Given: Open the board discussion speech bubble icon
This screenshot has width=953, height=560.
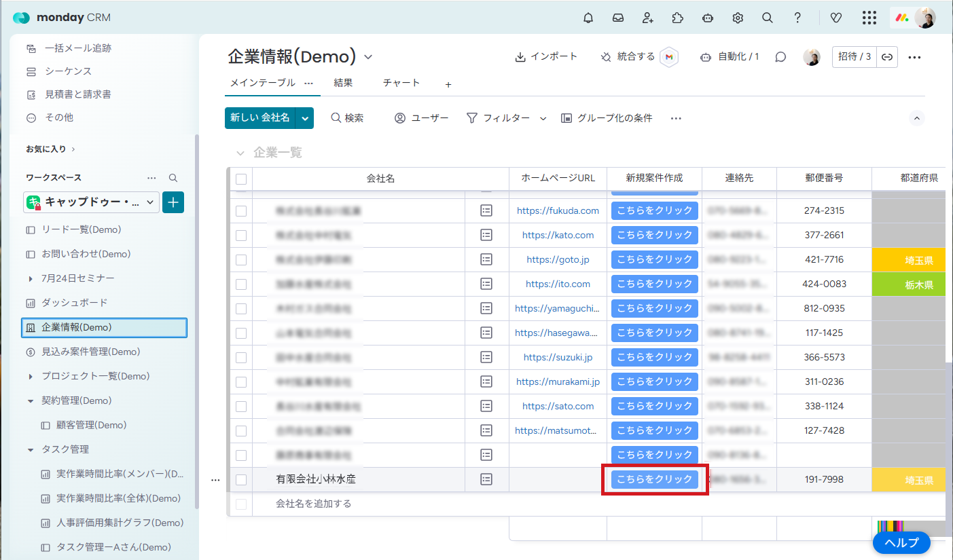Looking at the screenshot, I should 780,58.
